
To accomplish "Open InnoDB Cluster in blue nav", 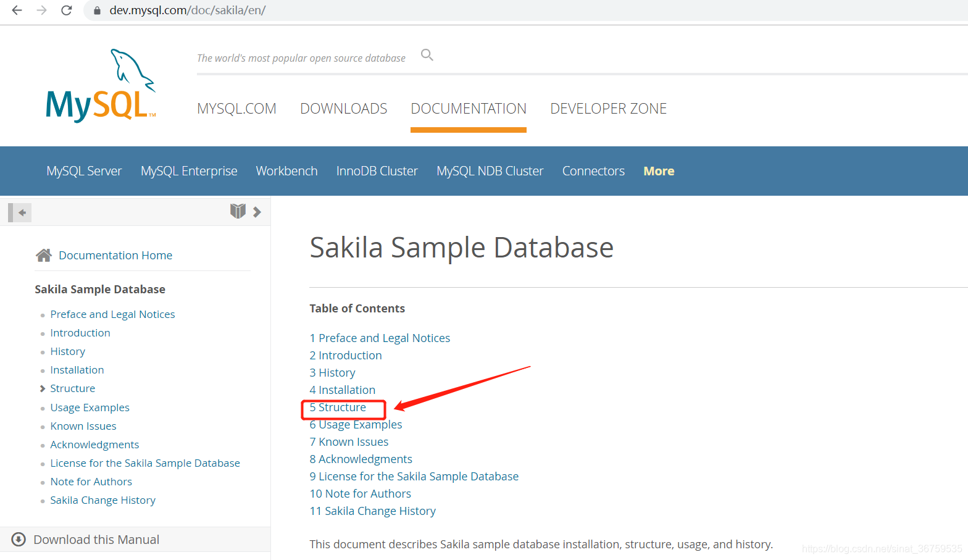I will 377,171.
